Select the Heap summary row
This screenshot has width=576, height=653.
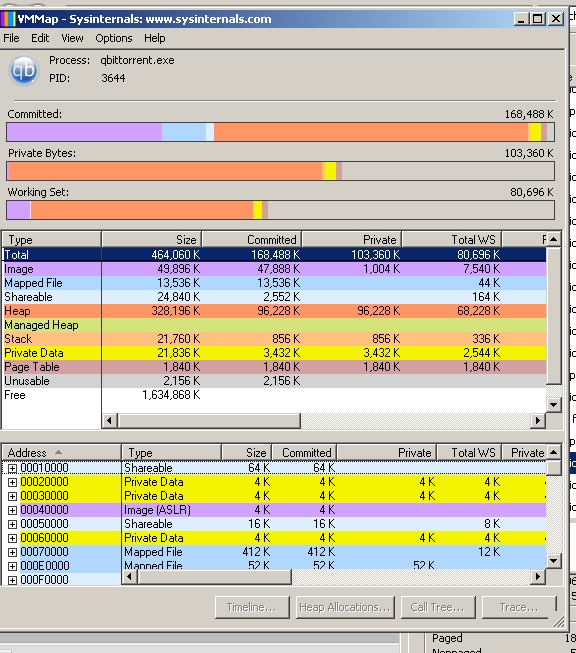point(274,311)
